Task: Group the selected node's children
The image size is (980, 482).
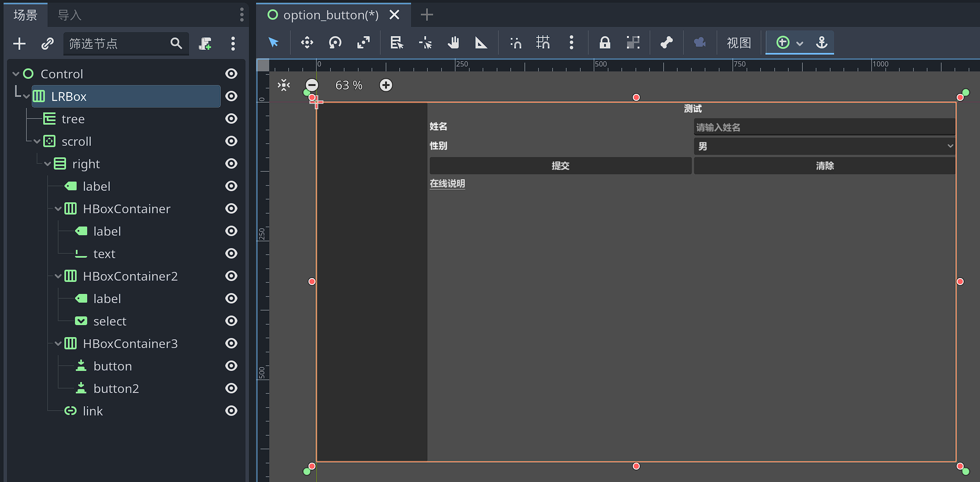Action: (x=633, y=43)
